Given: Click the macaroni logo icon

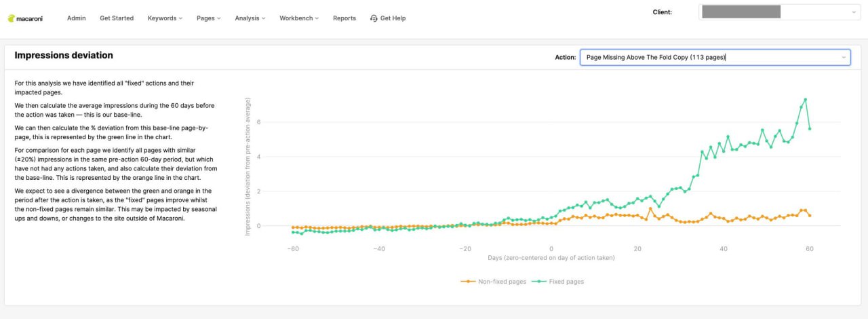Looking at the screenshot, I should (12, 18).
